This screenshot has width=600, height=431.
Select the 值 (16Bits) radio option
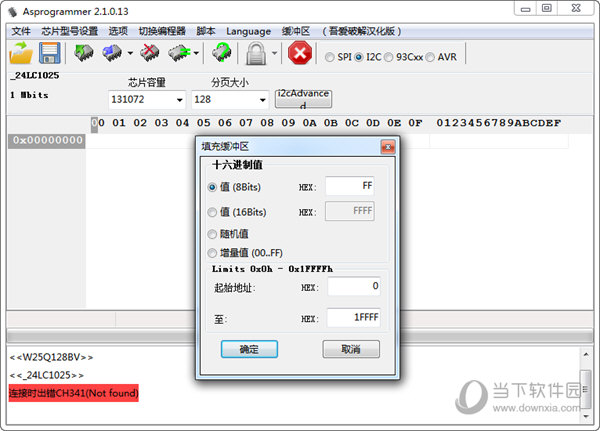(x=212, y=212)
